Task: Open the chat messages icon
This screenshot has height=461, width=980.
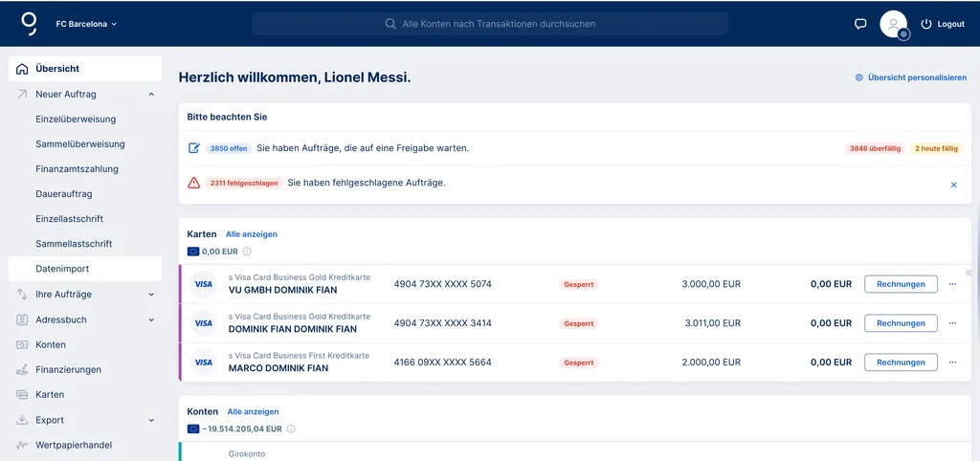Action: tap(860, 24)
